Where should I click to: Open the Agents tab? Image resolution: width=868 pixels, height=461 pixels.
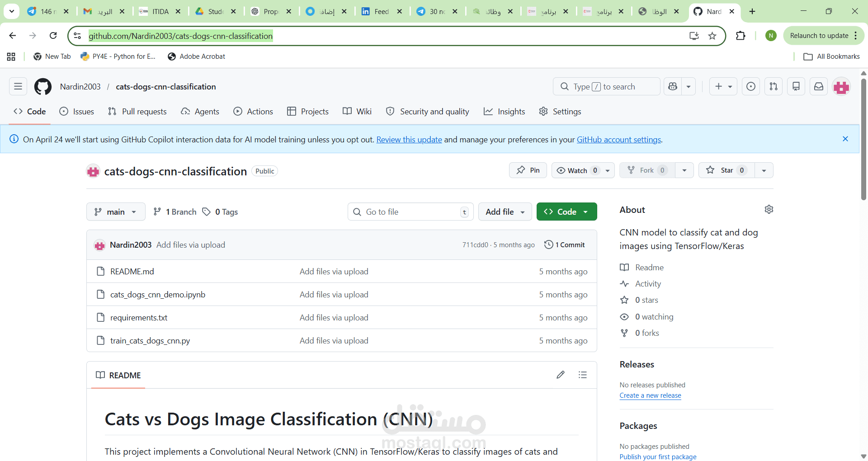200,112
